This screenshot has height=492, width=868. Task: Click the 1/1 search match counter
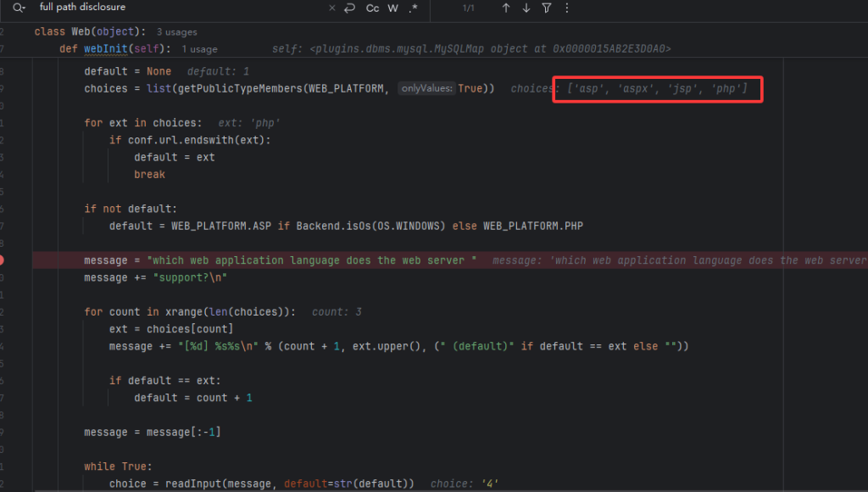tap(469, 8)
